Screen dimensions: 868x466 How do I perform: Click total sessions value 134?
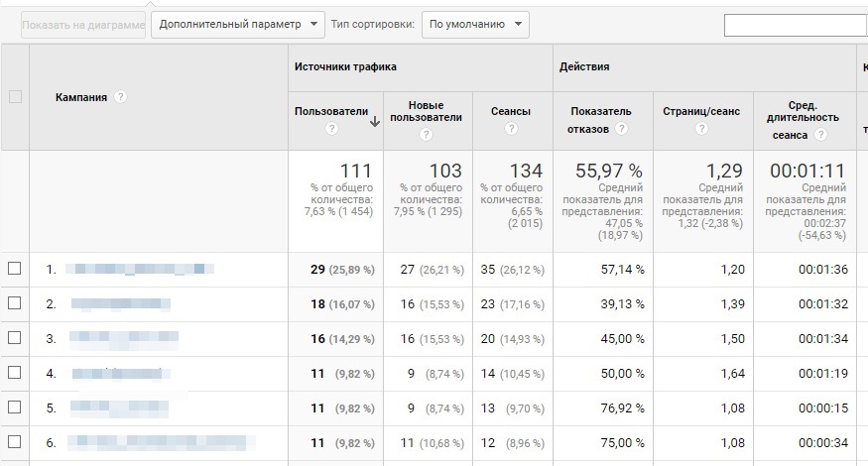[526, 171]
